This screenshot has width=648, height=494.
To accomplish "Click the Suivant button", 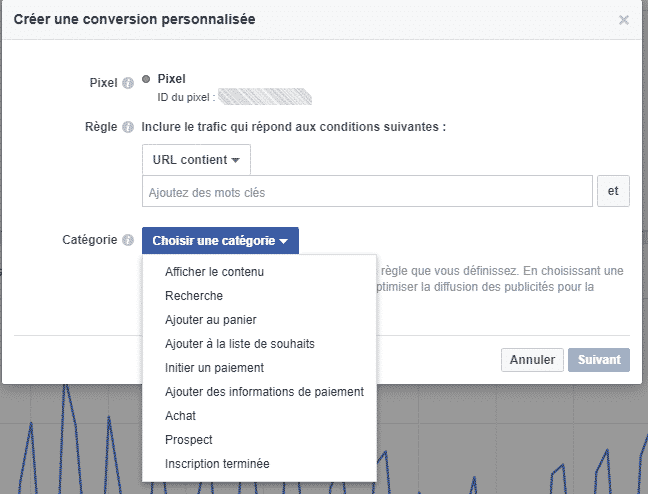I will [598, 360].
